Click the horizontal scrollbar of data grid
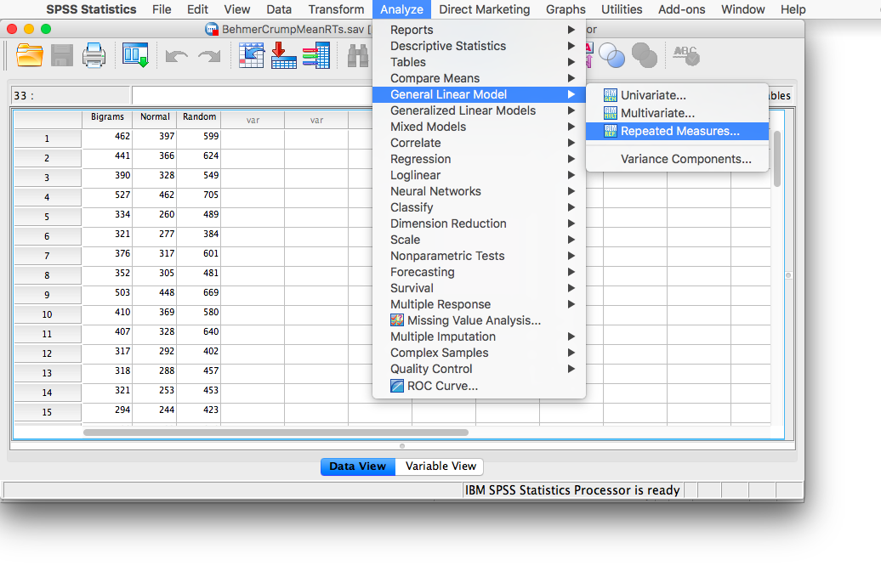881x588 pixels. pyautogui.click(x=276, y=433)
